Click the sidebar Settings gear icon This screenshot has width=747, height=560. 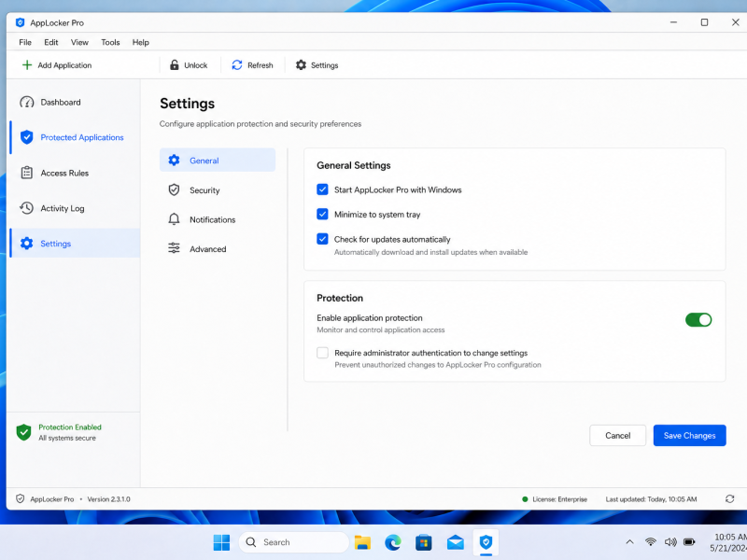pos(27,244)
